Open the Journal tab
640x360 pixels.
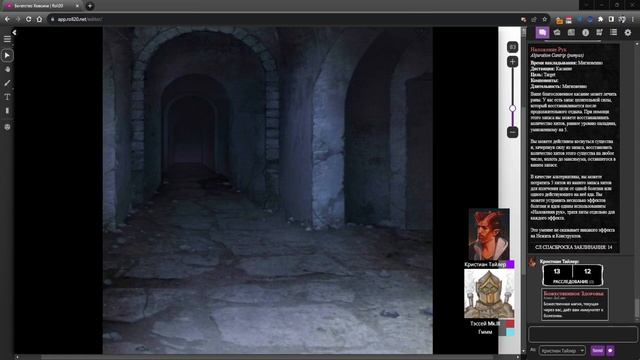pyautogui.click(x=571, y=32)
